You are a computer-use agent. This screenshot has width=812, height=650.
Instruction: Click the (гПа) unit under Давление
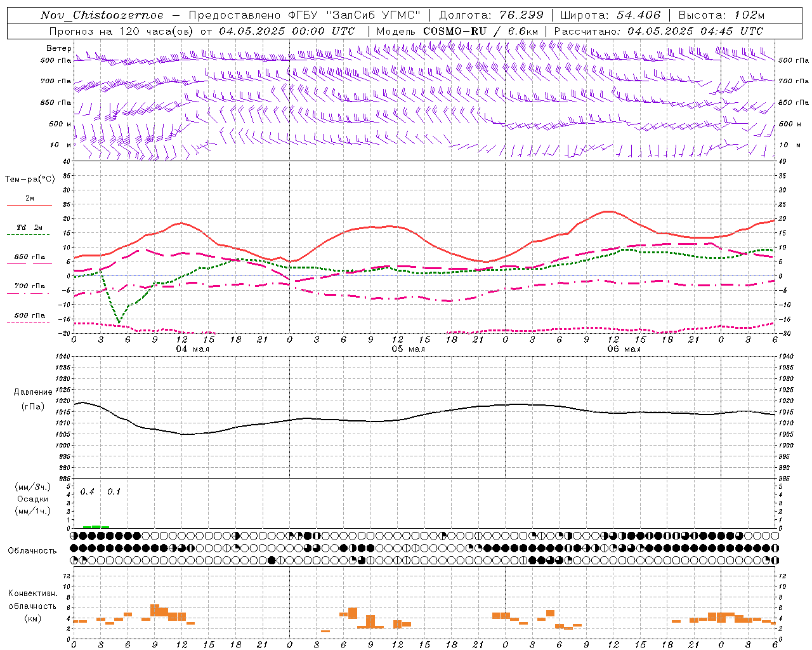(33, 406)
